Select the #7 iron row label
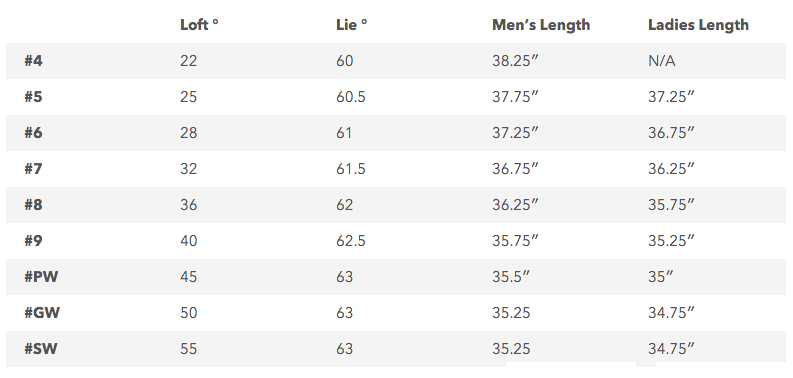The image size is (793, 378). 33,169
